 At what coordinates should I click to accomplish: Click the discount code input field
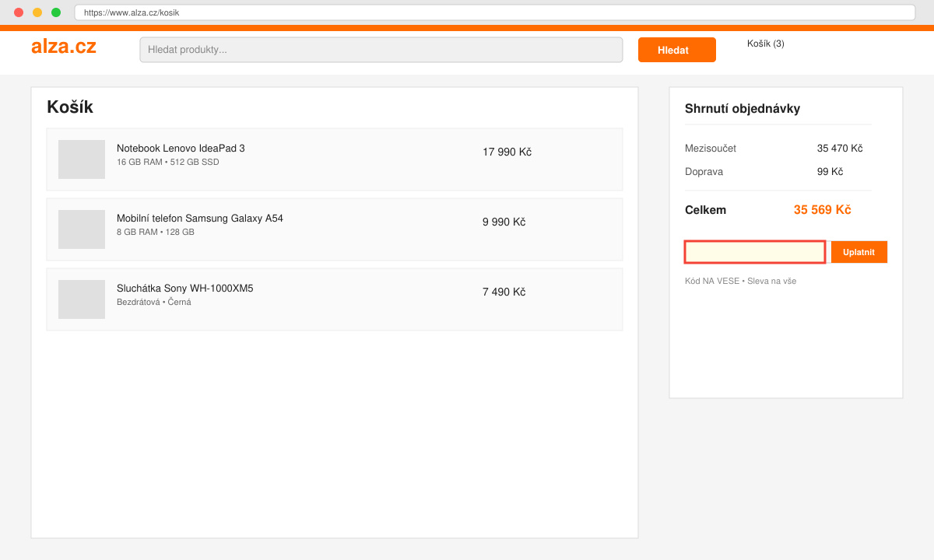tap(755, 252)
